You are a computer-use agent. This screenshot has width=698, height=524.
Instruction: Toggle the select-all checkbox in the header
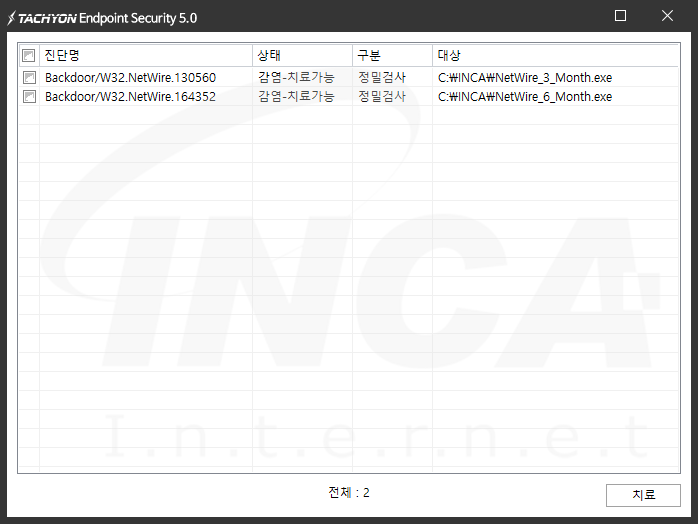tap(29, 56)
